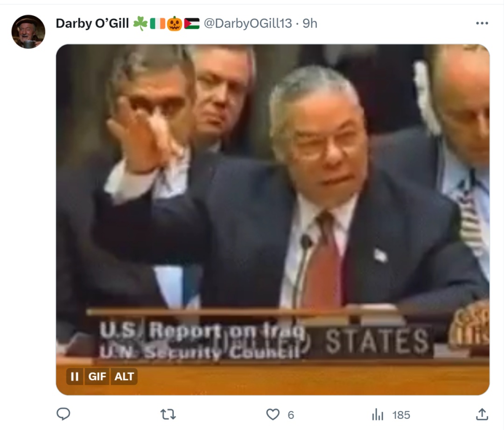Click the @DarbyOGill13 handle

pyautogui.click(x=248, y=23)
